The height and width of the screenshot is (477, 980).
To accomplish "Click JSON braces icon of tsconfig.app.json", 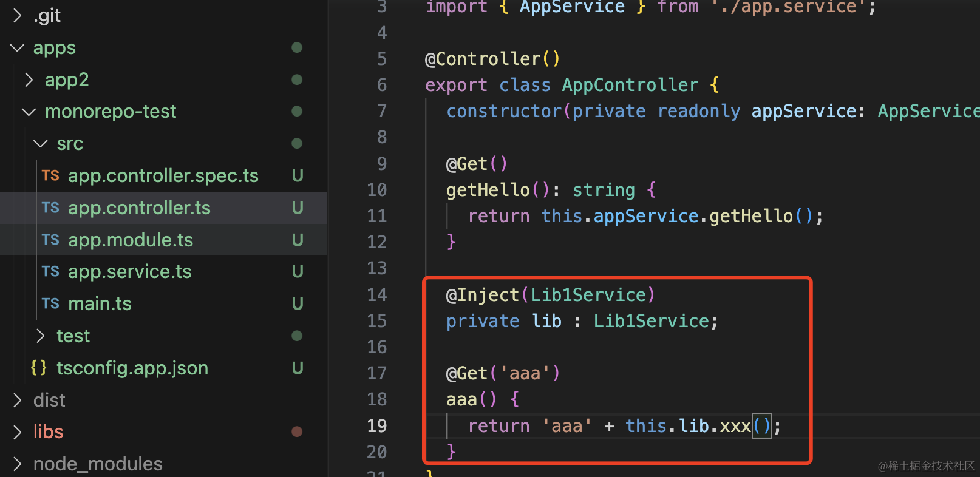I will pyautogui.click(x=39, y=368).
